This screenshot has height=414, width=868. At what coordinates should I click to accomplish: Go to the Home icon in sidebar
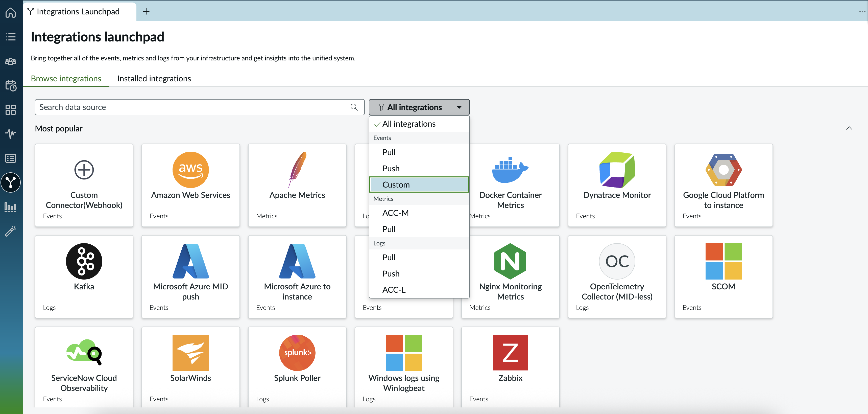[x=11, y=12]
